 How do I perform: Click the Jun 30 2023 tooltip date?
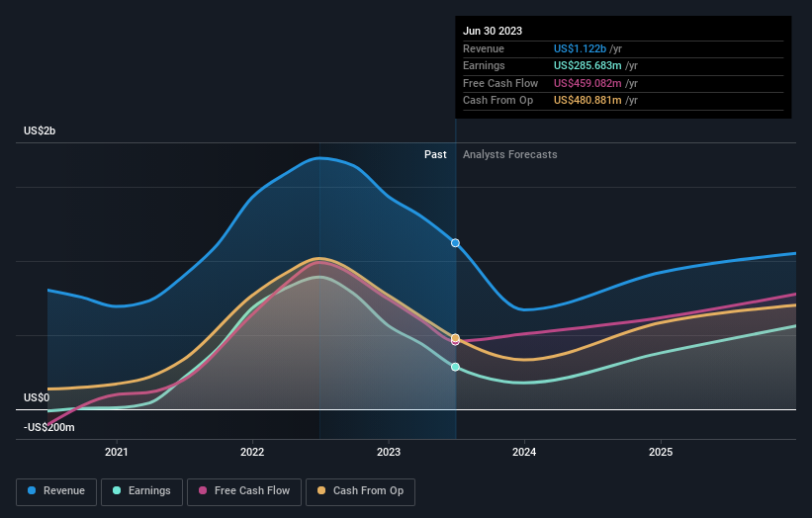click(493, 31)
